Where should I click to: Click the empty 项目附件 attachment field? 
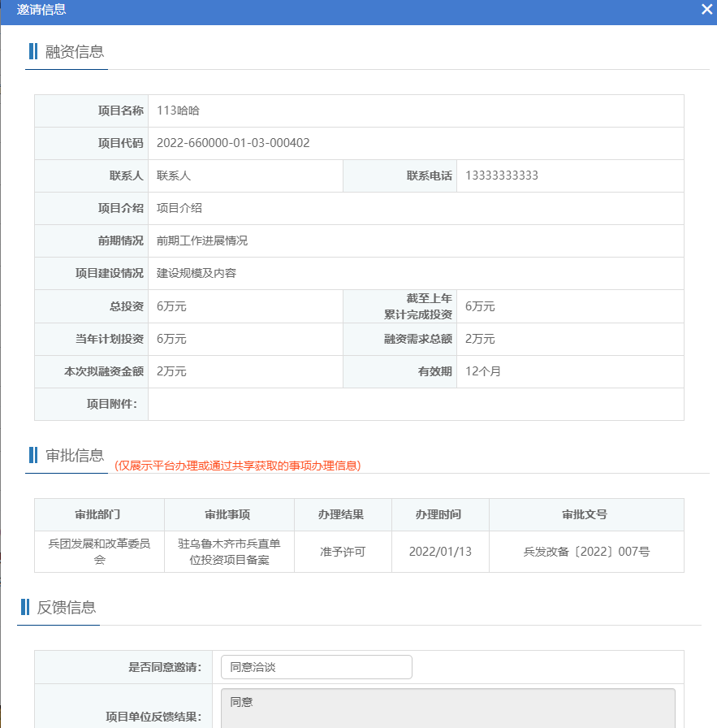[x=416, y=404]
